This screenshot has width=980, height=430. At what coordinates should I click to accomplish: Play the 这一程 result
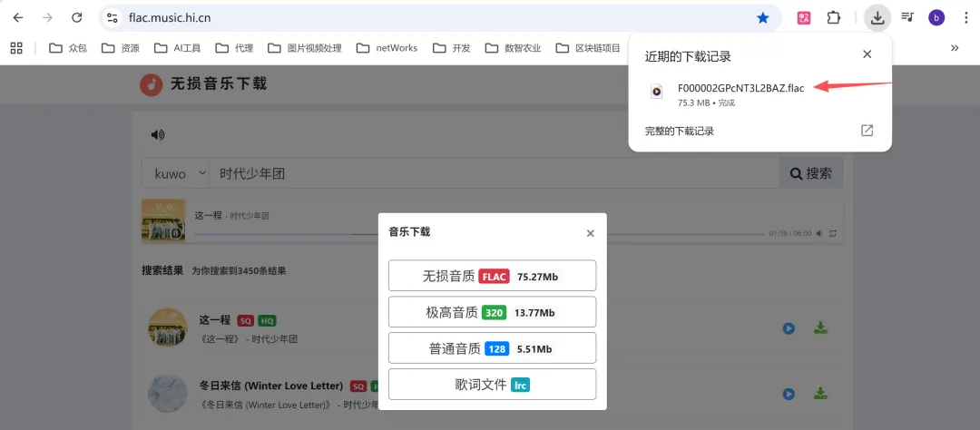tap(789, 328)
